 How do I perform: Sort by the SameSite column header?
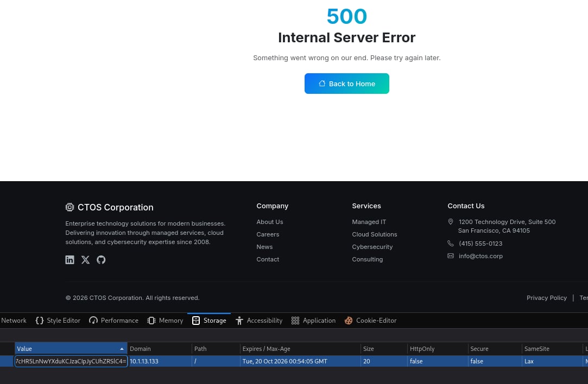point(552,349)
